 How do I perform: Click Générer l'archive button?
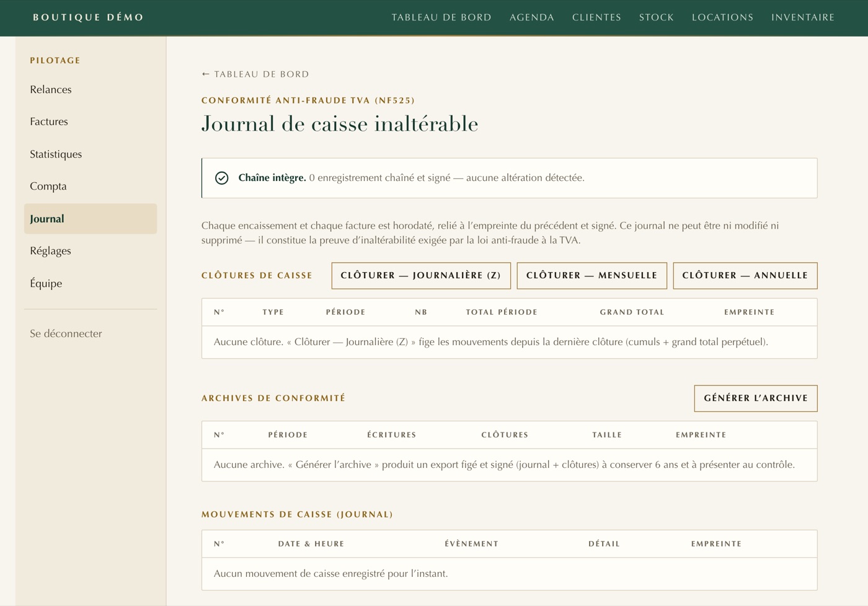pyautogui.click(x=756, y=398)
